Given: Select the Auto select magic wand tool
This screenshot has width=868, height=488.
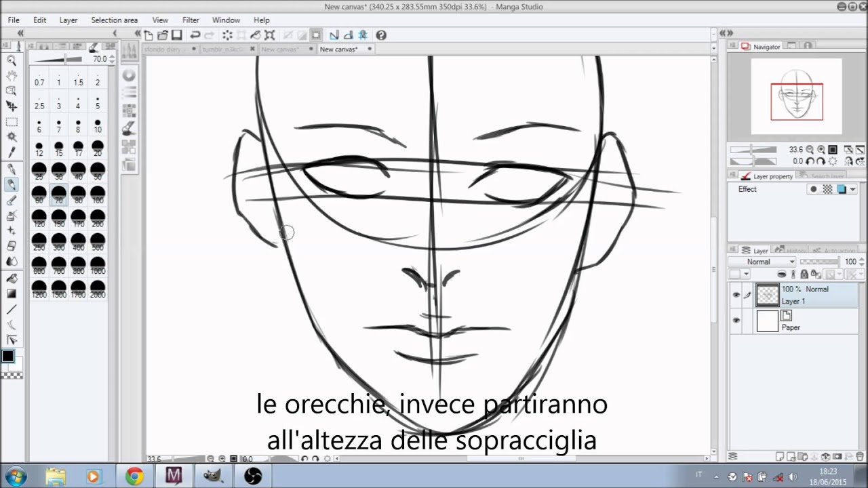Looking at the screenshot, I should point(12,137).
